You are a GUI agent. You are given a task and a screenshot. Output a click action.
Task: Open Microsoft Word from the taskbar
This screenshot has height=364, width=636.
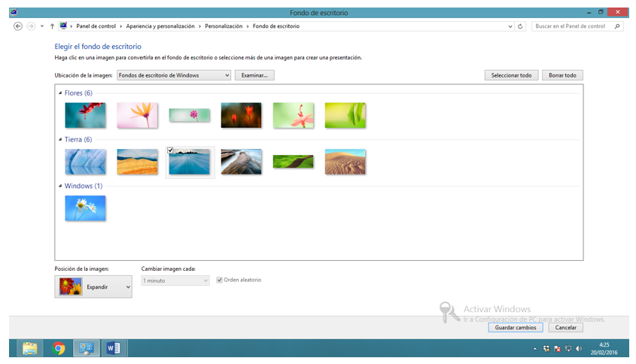114,348
